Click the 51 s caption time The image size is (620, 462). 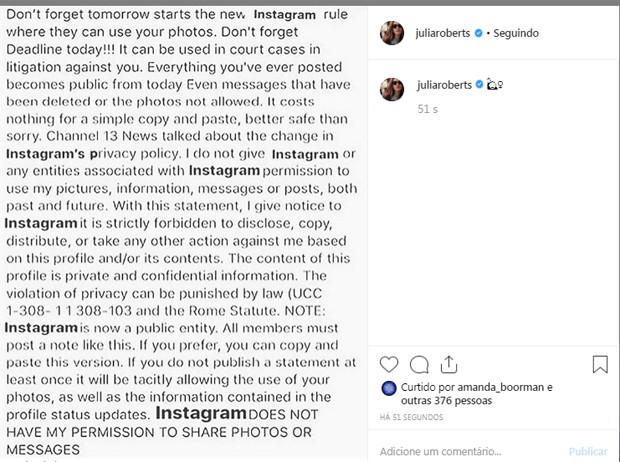pos(427,109)
